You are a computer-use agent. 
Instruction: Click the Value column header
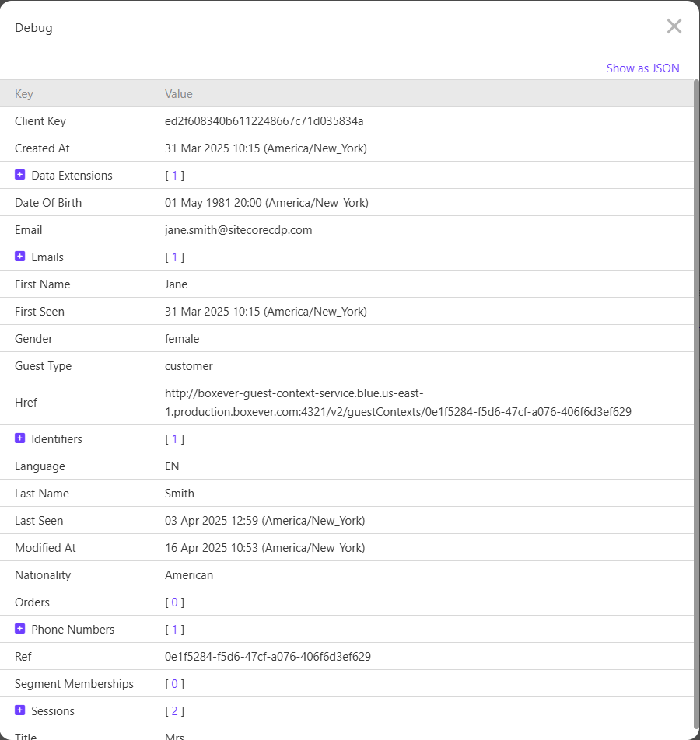(x=178, y=94)
